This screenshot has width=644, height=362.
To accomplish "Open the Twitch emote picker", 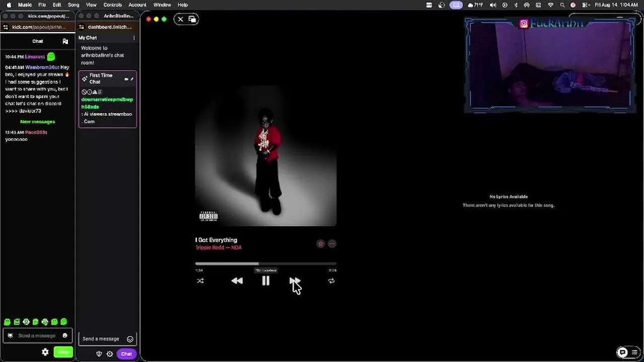I will point(130,339).
